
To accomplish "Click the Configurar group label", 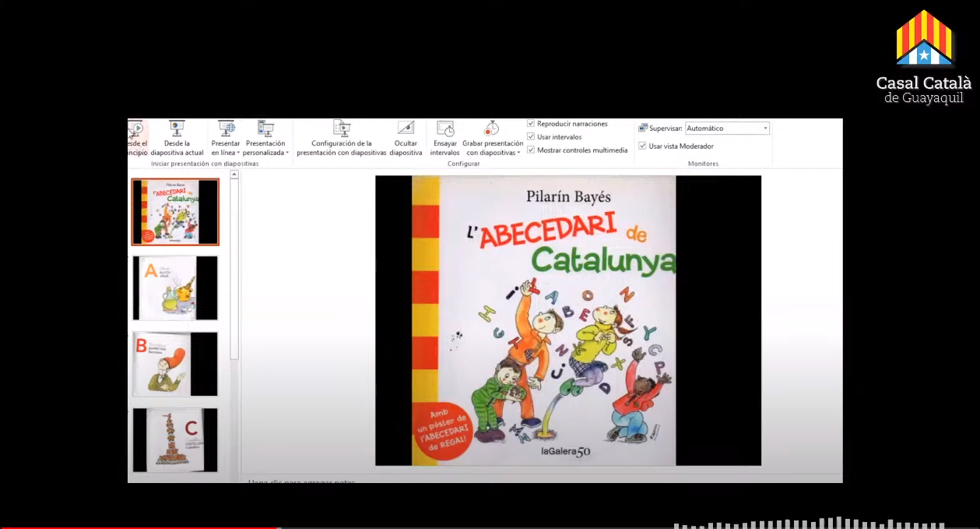I will [x=464, y=164].
